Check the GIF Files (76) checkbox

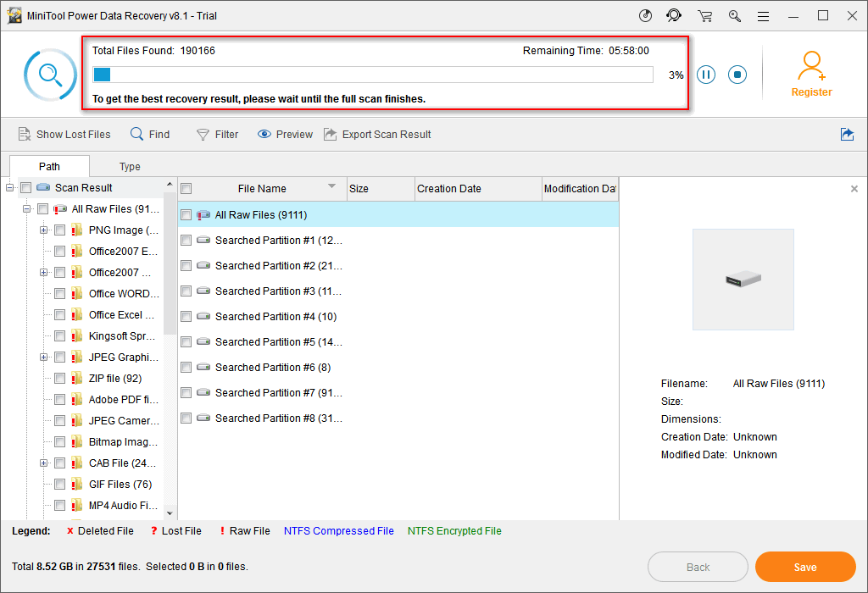tap(60, 485)
